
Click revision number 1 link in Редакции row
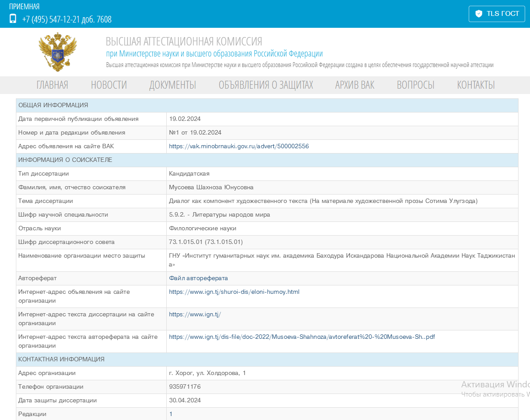click(171, 414)
